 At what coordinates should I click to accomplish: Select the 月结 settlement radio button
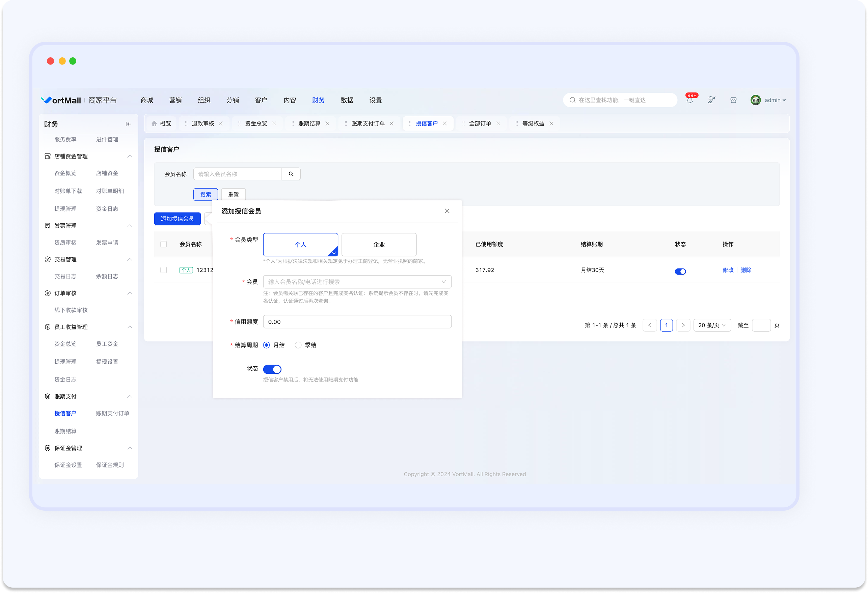[266, 345]
